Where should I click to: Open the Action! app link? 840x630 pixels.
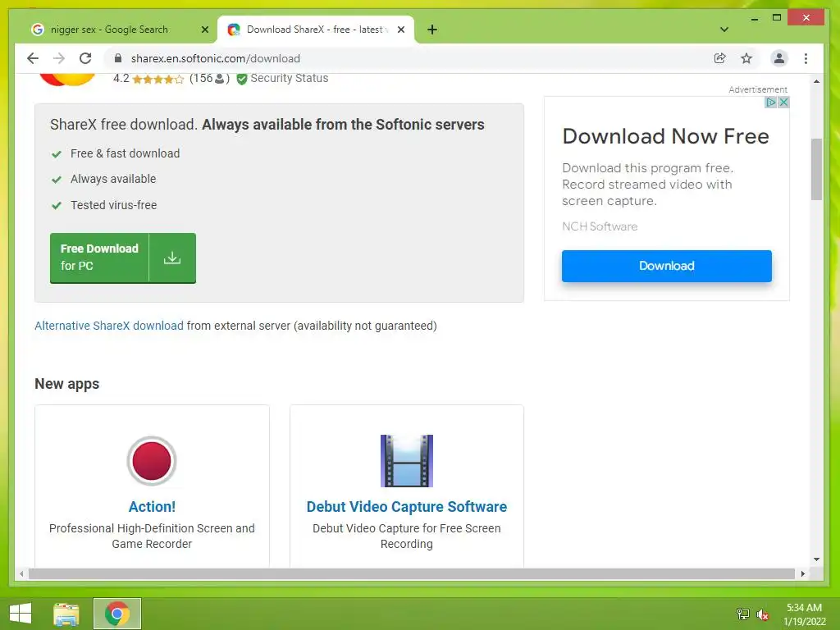pyautogui.click(x=152, y=506)
